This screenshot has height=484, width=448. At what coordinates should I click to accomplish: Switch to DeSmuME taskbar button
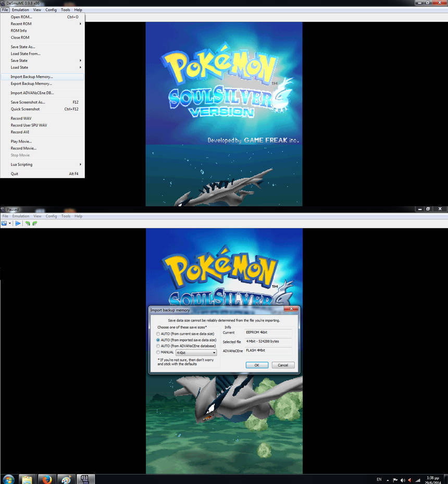[x=85, y=479]
